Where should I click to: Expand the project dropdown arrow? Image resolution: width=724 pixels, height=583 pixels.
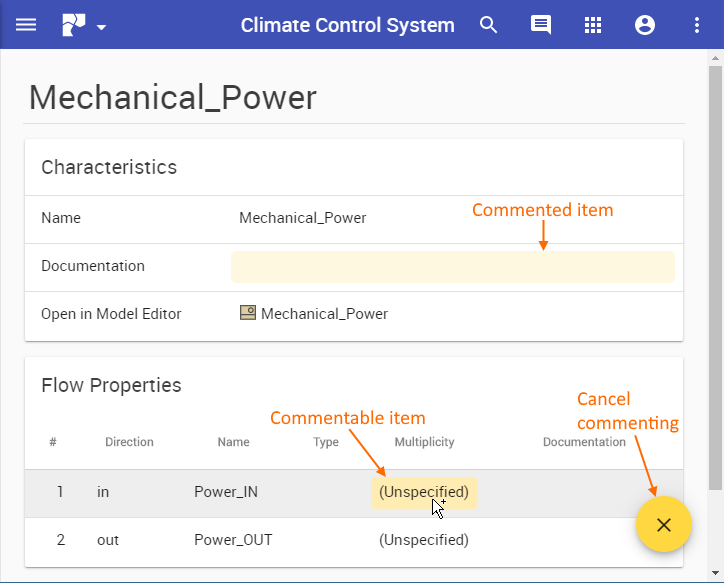(x=102, y=27)
